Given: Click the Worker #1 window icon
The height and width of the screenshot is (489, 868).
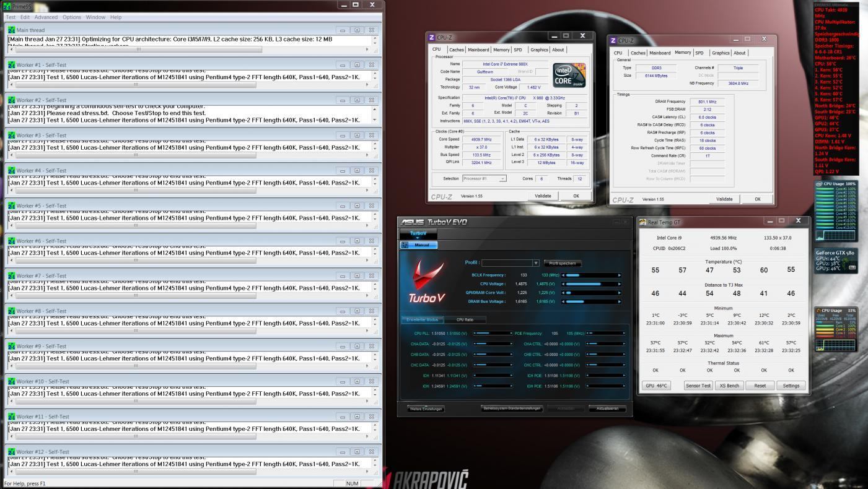Looking at the screenshot, I should [x=11, y=65].
